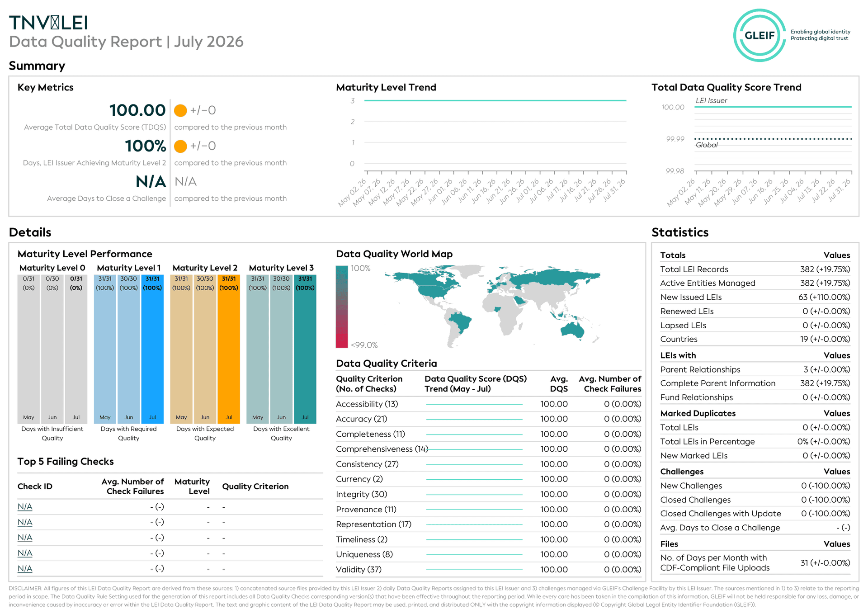The height and width of the screenshot is (614, 868).
Task: Click the "Validity (37)" criterion row
Action: [488, 570]
